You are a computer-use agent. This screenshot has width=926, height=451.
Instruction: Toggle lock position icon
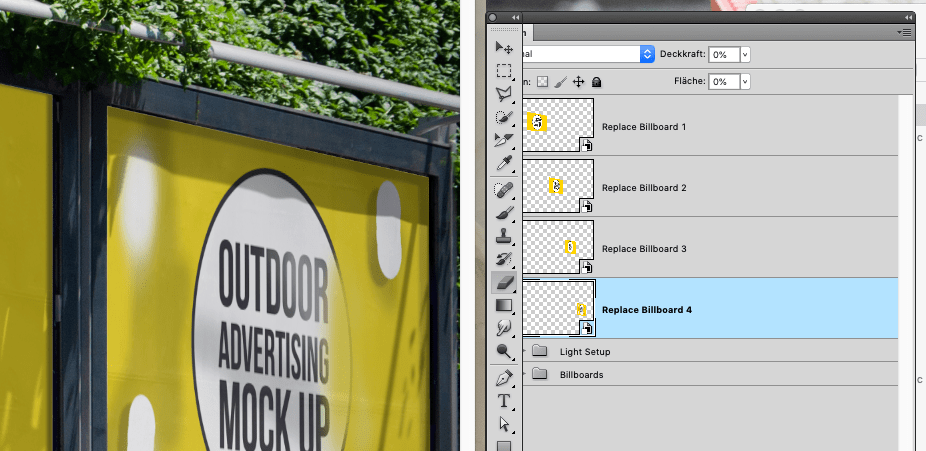tap(579, 81)
